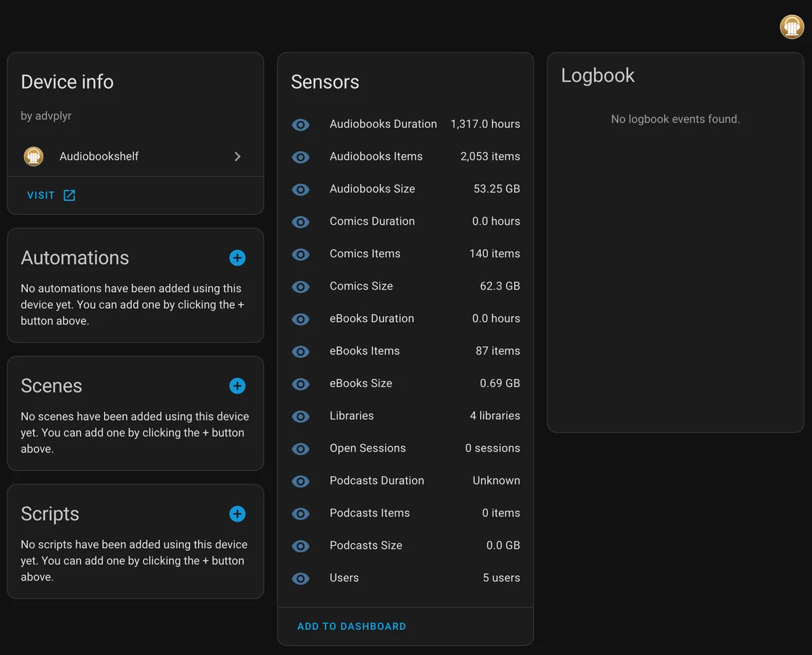This screenshot has width=812, height=655.
Task: Click the 'No logbook events found.' message
Action: pyautogui.click(x=675, y=119)
